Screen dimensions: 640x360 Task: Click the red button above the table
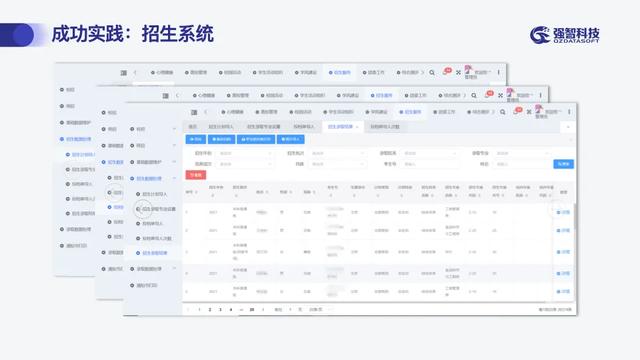tap(196, 175)
